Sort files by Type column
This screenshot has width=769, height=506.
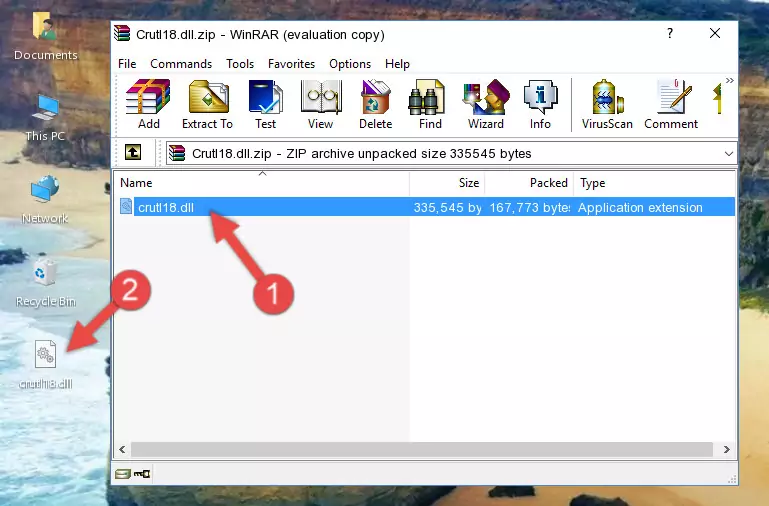click(655, 183)
